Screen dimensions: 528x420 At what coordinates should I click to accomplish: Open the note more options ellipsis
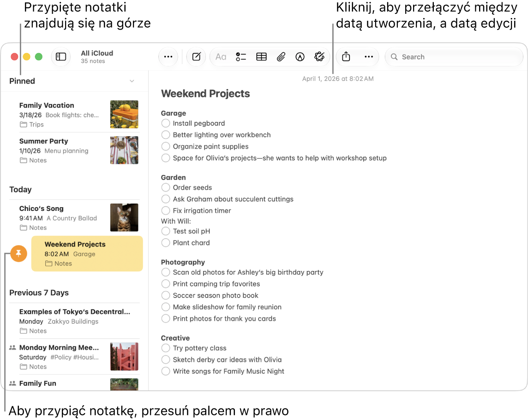tap(369, 57)
